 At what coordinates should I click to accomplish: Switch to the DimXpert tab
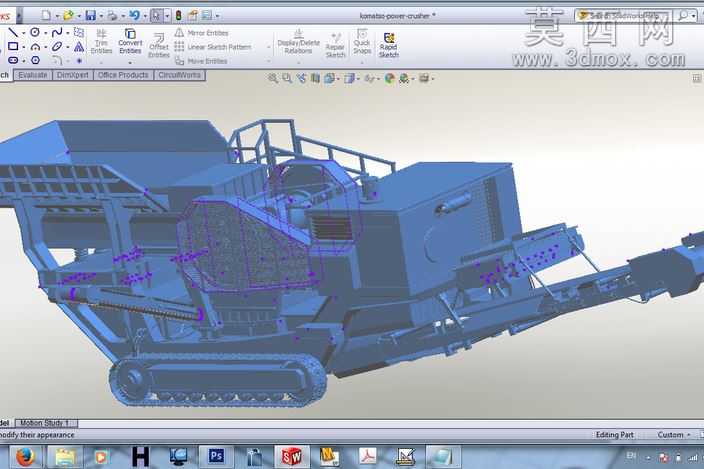pos(73,75)
